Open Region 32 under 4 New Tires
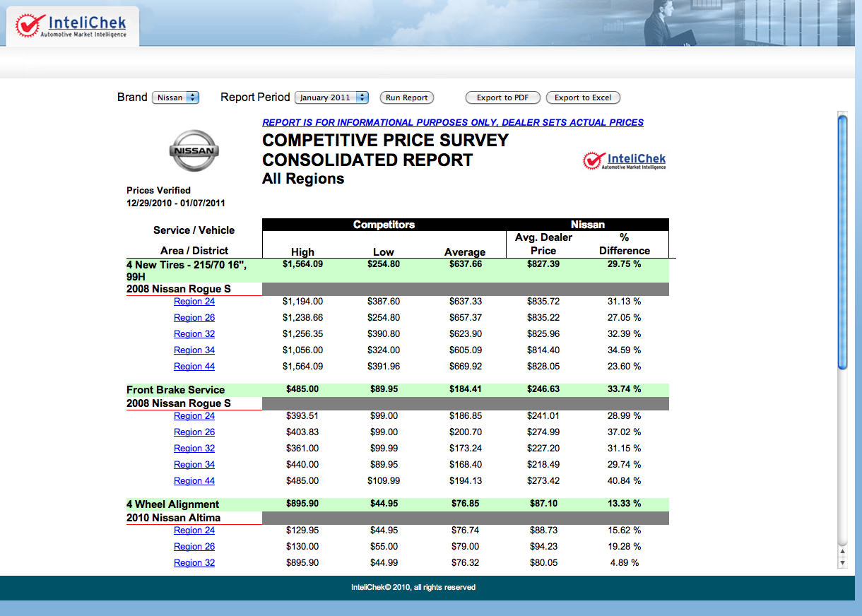This screenshot has width=862, height=616. (x=194, y=334)
